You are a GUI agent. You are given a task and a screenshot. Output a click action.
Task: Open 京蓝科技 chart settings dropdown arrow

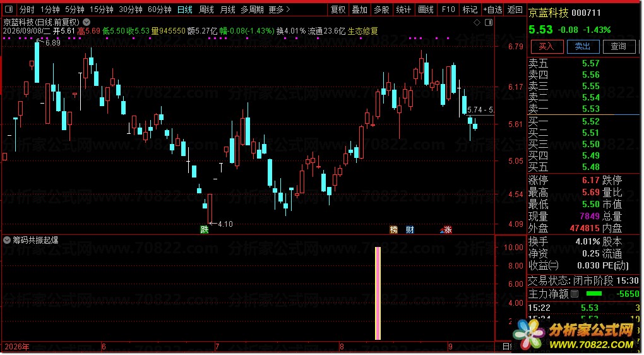[86, 22]
